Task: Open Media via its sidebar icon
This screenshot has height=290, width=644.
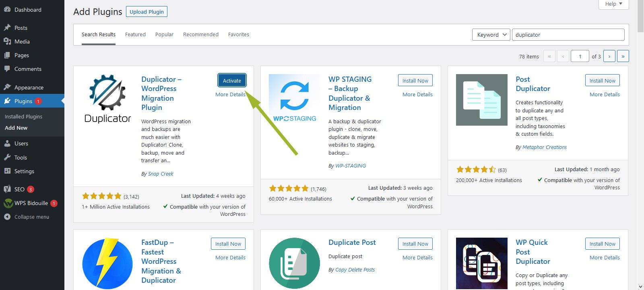Action: 7,41
